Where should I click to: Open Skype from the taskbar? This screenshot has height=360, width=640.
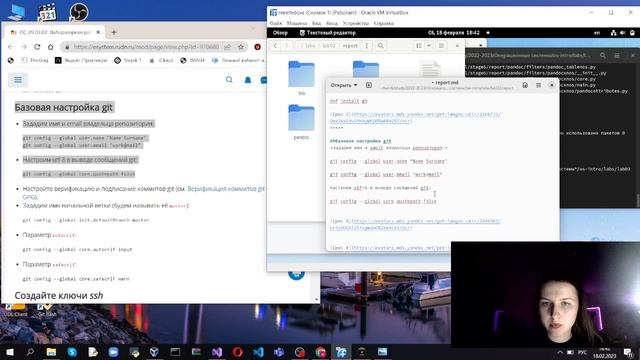[72, 352]
